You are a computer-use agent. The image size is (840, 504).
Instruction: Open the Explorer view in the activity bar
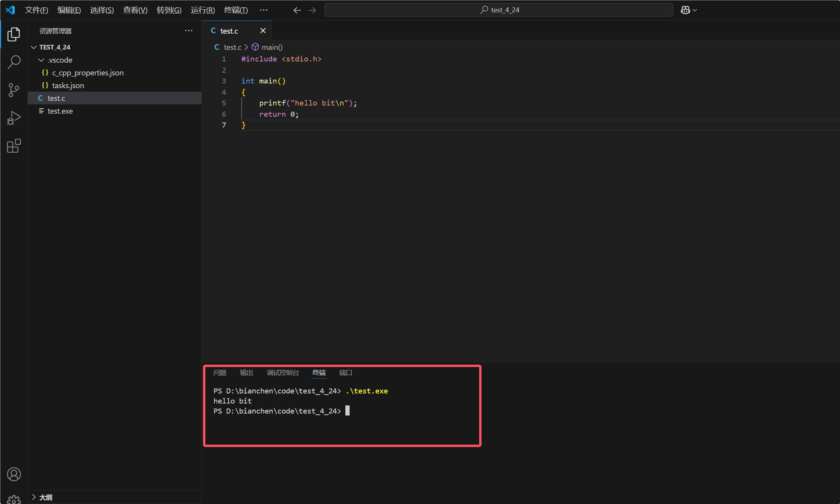click(x=14, y=34)
